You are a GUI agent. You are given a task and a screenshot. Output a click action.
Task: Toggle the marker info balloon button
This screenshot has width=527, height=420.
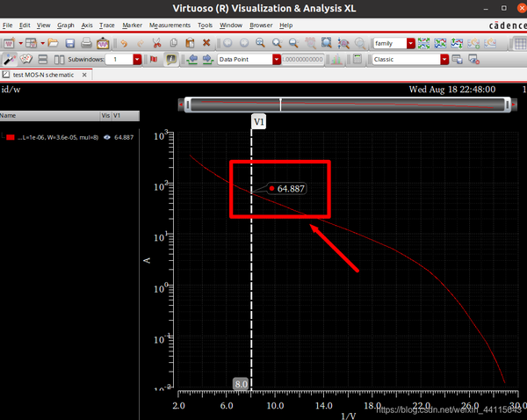pos(171,59)
